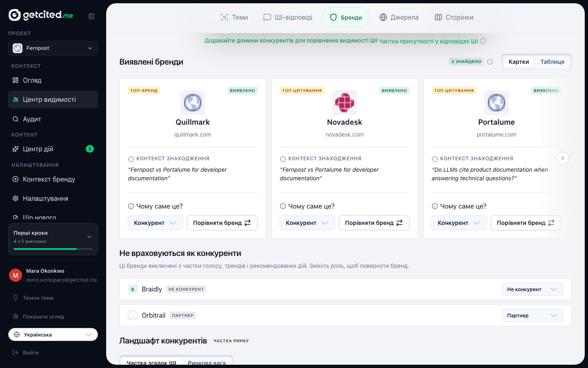Open Не конкурент dropdown for Braidly
This screenshot has height=368, width=588.
pos(532,289)
